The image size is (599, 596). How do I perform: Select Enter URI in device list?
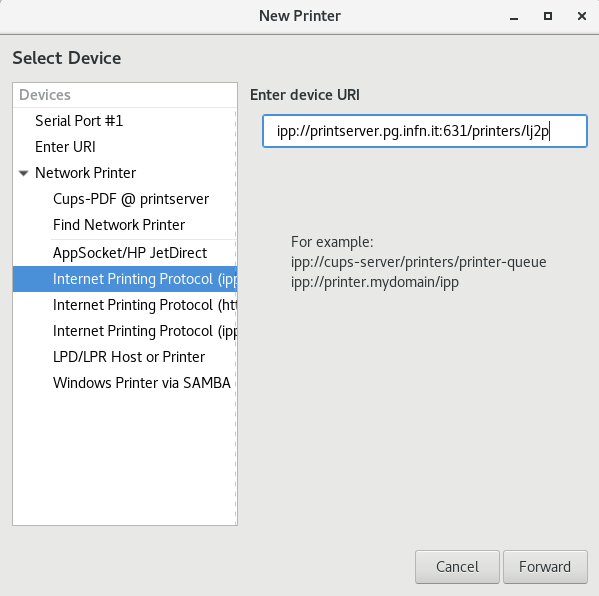tap(125, 147)
